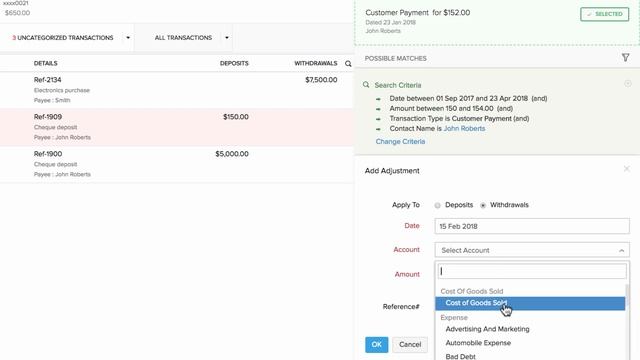Click the Withdrawals column header
Viewport: 640px width, 360px height.
316,63
